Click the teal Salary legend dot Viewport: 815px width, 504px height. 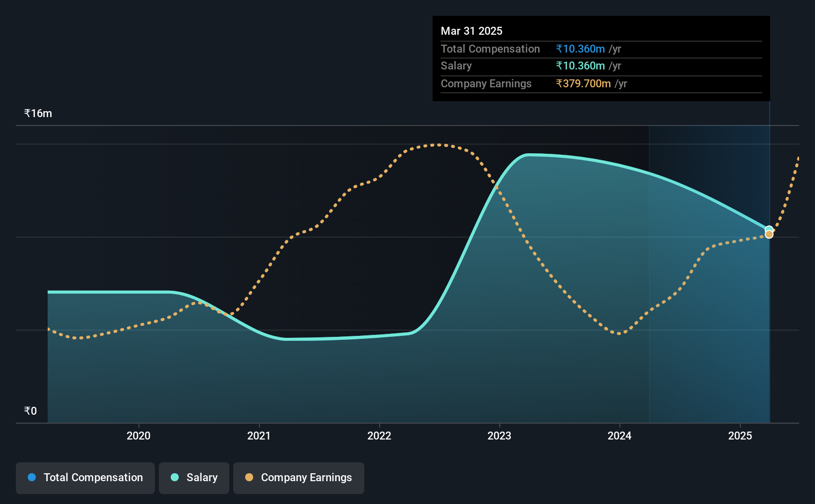pos(175,477)
